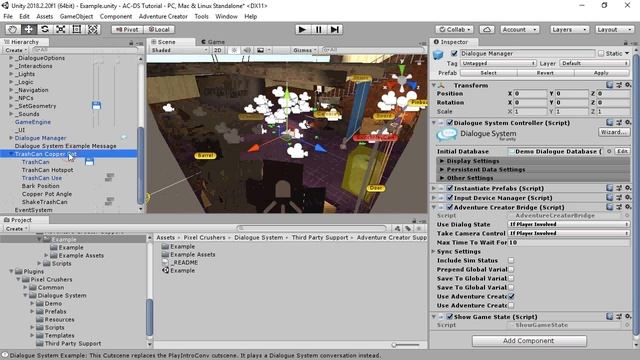Click prefab Revert button
640x360 pixels.
545,73
